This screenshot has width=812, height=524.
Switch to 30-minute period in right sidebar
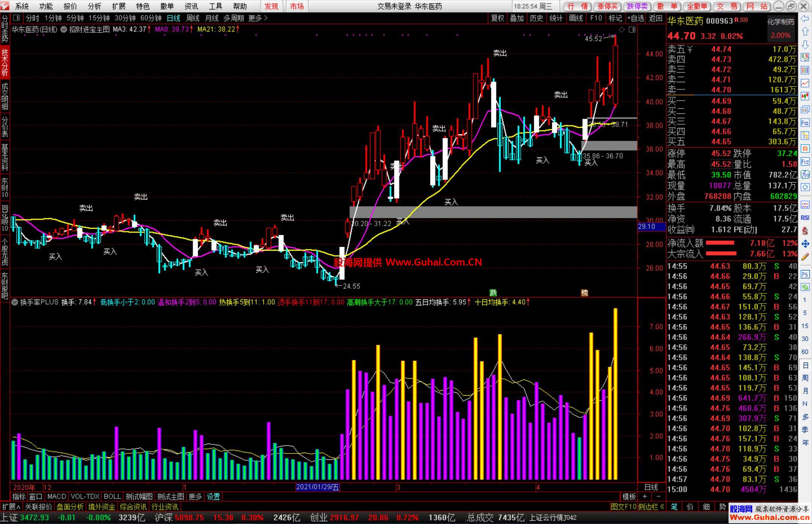point(805,339)
